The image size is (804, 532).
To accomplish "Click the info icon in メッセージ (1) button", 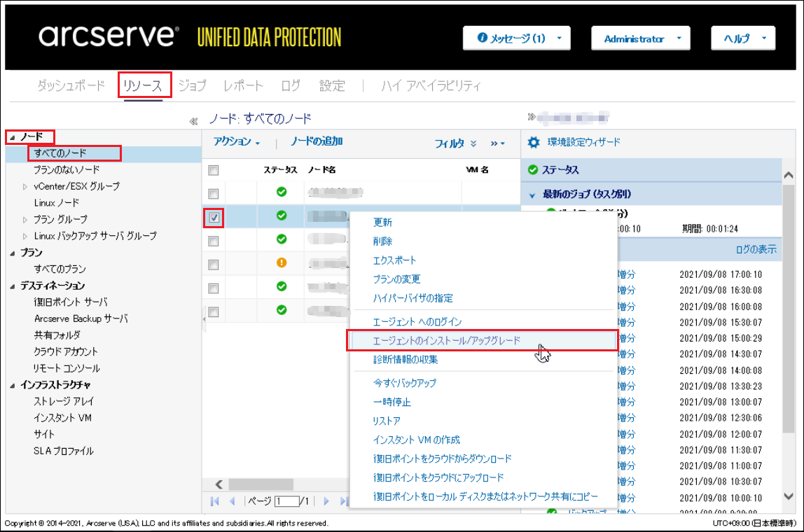I will pyautogui.click(x=482, y=37).
